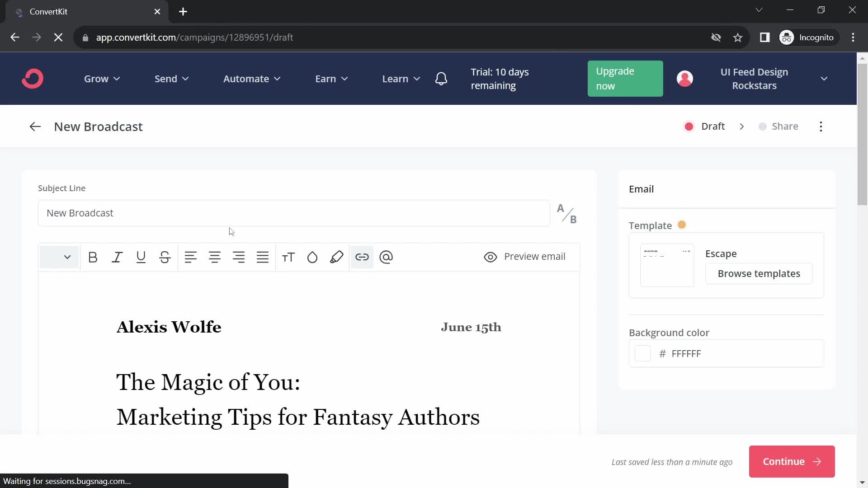Click Continue to next step
Viewport: 868px width, 488px height.
click(792, 461)
